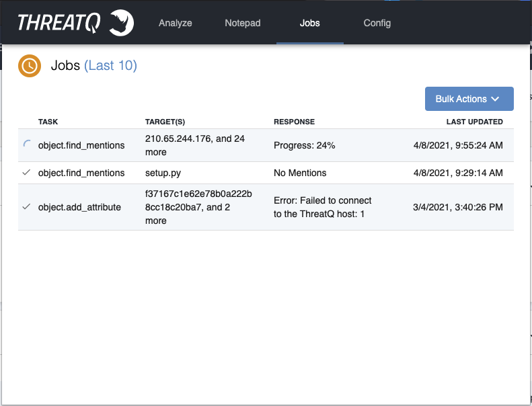Viewport: 532px width, 406px height.
Task: Click timestamp 3/4/2021, 3:40:26 PM
Action: pos(458,207)
